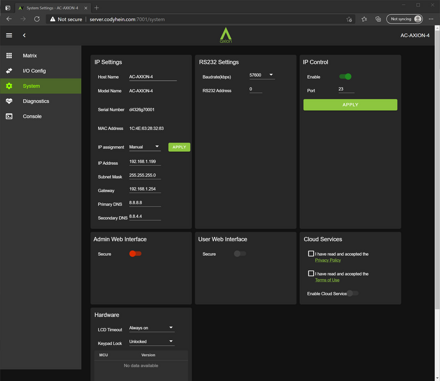Close the System Settings browser tab

[86, 8]
